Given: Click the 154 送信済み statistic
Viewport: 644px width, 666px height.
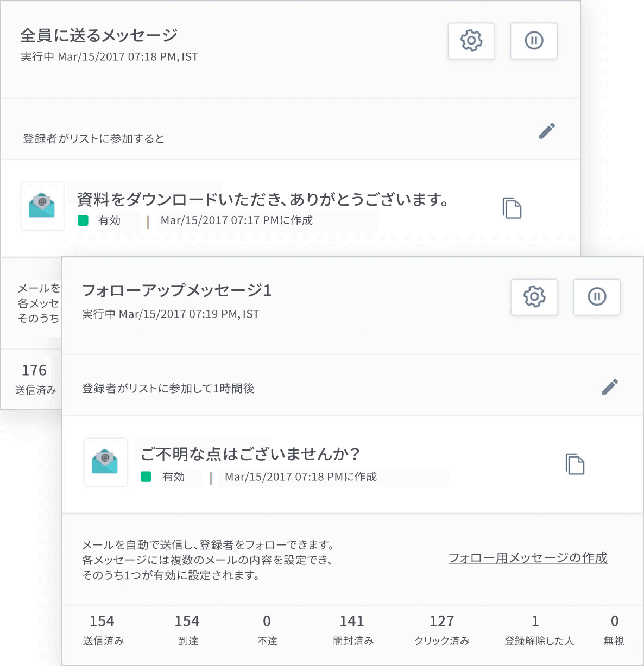Looking at the screenshot, I should pyautogui.click(x=103, y=630).
